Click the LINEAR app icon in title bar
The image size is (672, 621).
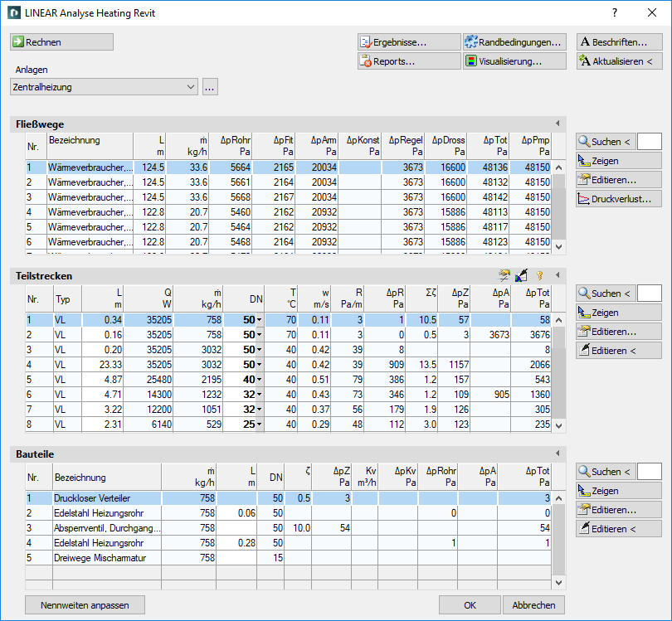14,12
